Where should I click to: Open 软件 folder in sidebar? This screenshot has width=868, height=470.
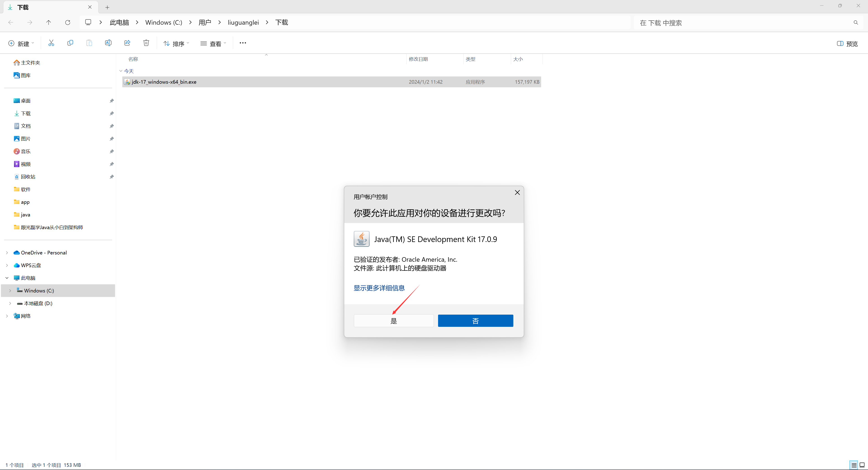click(22, 190)
